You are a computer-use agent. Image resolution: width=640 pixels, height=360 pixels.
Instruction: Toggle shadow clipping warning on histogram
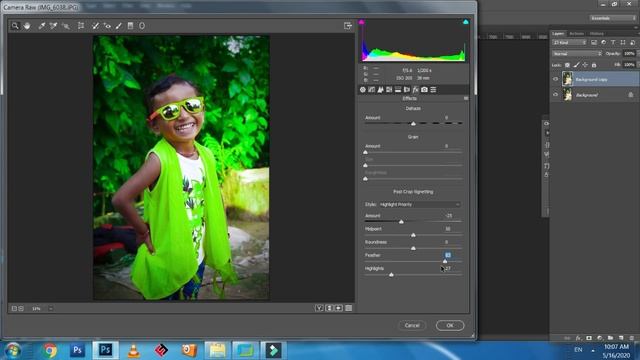[x=361, y=22]
